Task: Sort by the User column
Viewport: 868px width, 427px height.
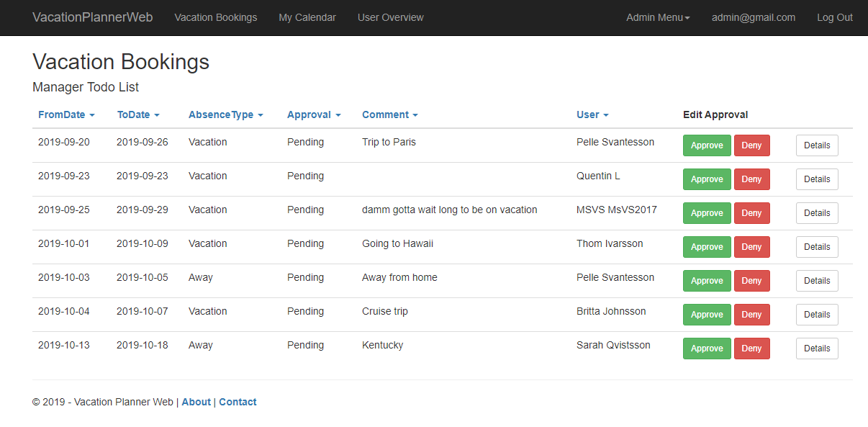Action: tap(592, 114)
